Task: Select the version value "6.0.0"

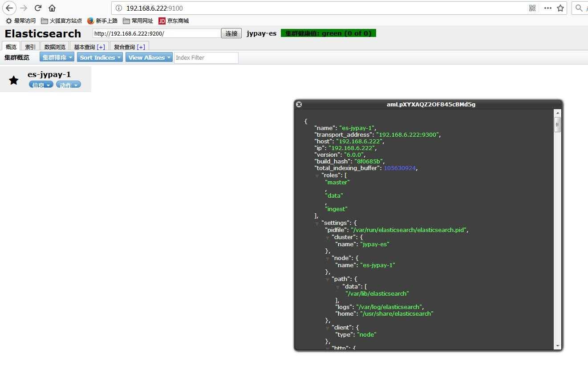Action: click(354, 155)
